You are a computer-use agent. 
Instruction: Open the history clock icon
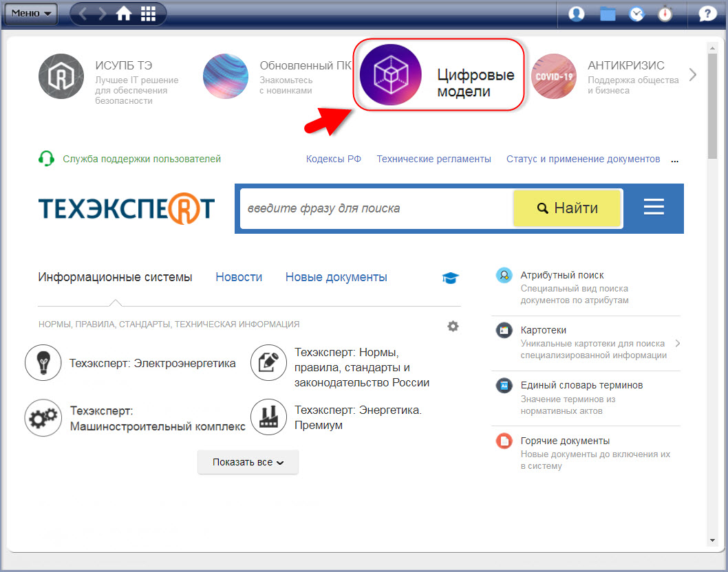click(x=636, y=14)
